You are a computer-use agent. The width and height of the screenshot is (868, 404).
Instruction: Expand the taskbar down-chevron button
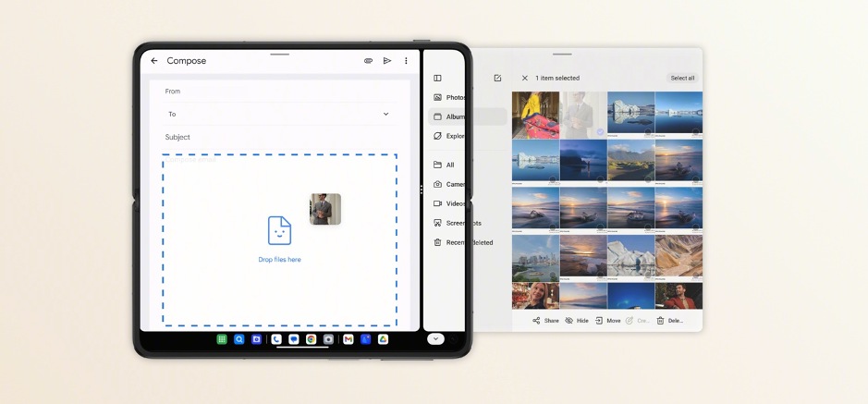click(436, 339)
